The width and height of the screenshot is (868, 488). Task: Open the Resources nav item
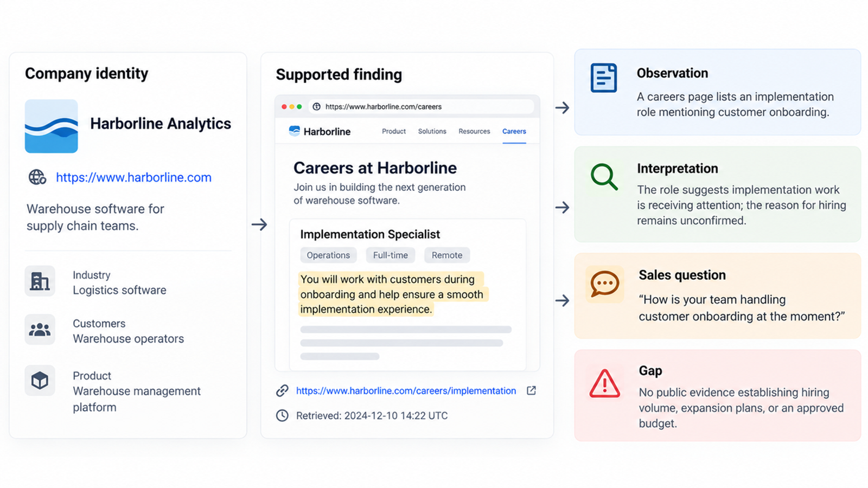tap(474, 131)
